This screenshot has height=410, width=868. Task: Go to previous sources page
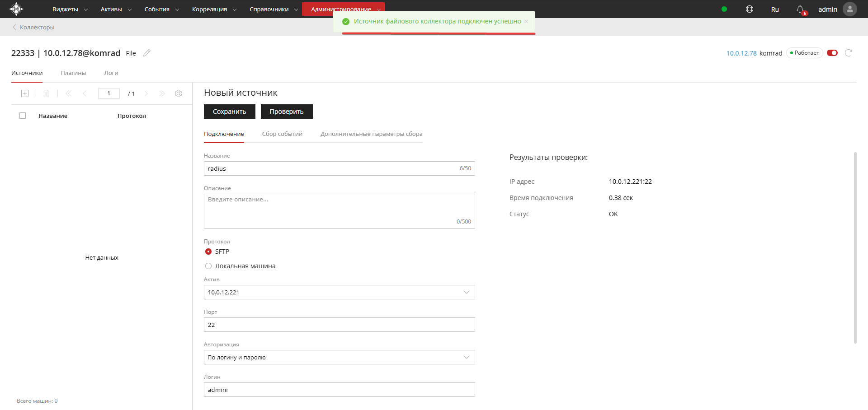[x=85, y=93]
